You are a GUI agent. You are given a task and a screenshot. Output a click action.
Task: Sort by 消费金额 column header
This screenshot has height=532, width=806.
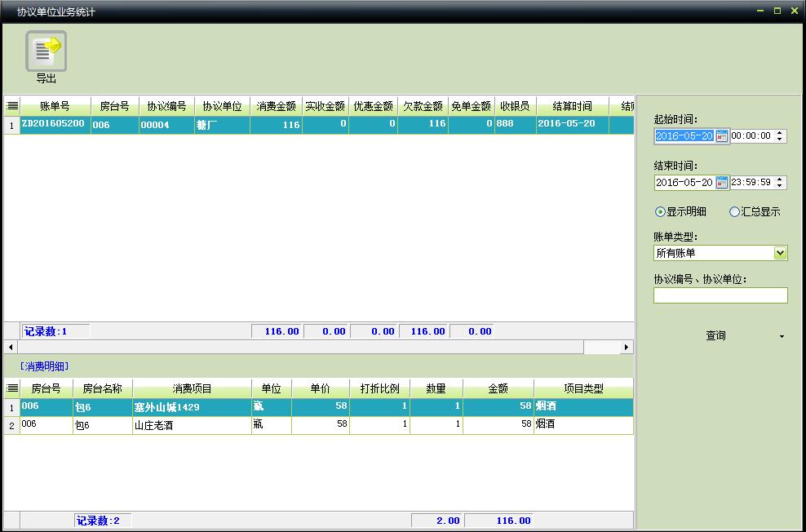point(276,106)
